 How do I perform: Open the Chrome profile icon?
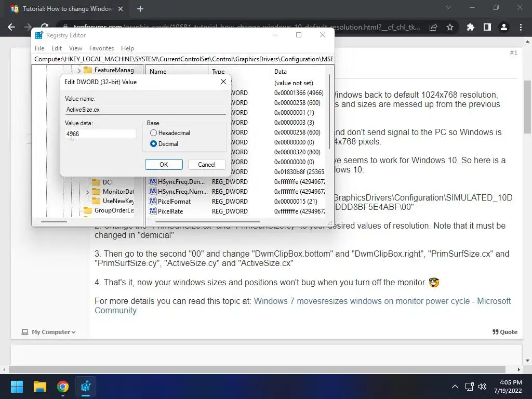click(x=504, y=27)
